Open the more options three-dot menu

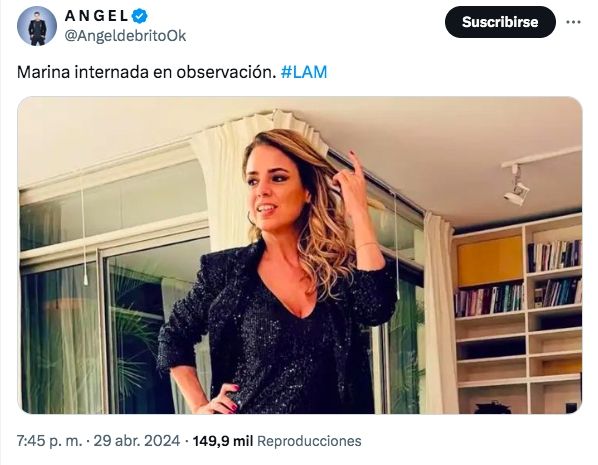pos(573,22)
